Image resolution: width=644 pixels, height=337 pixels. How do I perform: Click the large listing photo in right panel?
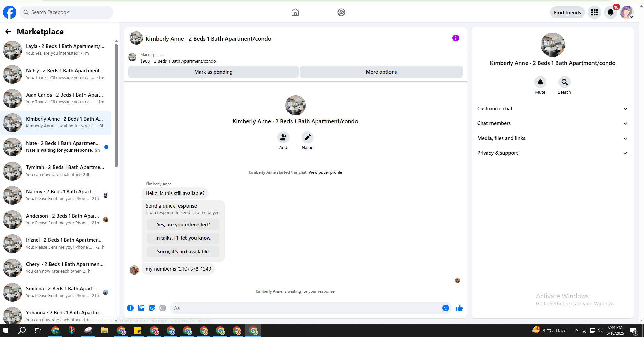(553, 45)
